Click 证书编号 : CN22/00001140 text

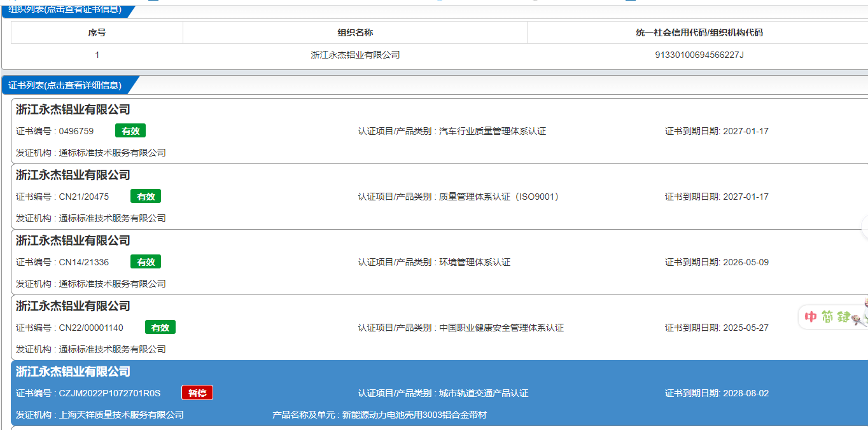[x=70, y=328]
